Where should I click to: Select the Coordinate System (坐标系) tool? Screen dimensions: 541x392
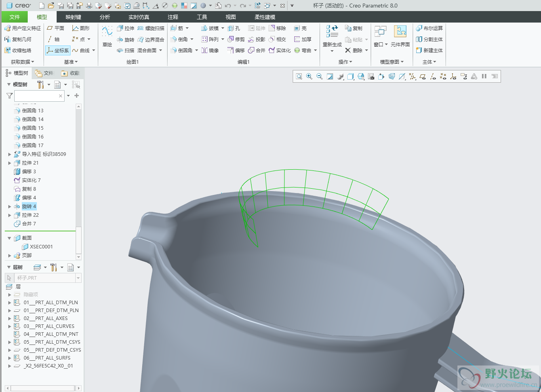[x=57, y=51]
